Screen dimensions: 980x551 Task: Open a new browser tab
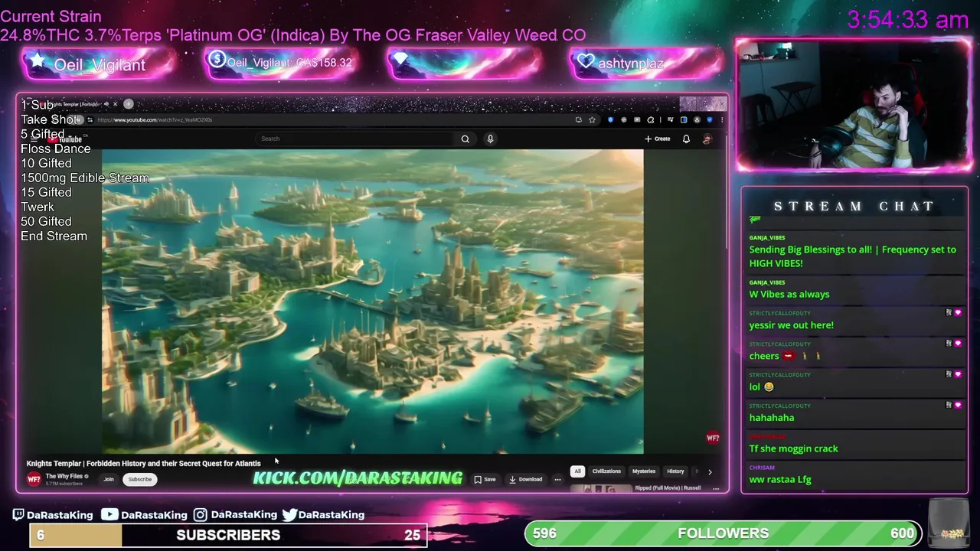(x=129, y=104)
